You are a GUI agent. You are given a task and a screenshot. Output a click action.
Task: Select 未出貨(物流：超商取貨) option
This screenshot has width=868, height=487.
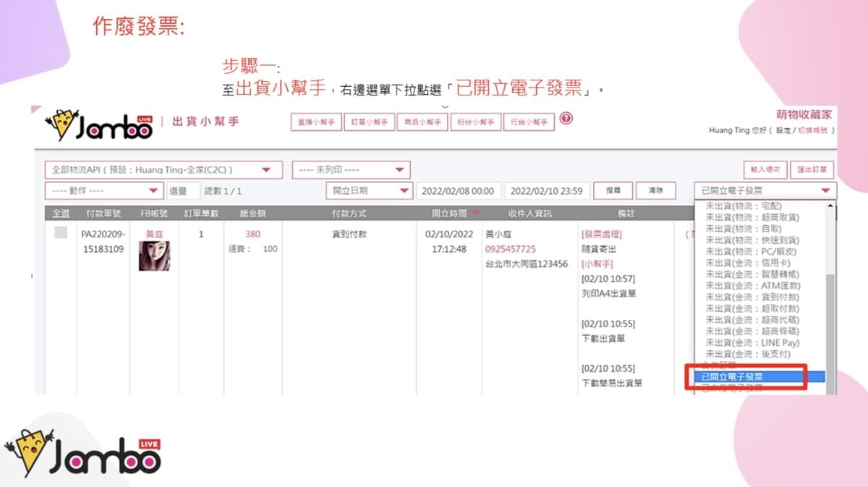click(x=752, y=218)
